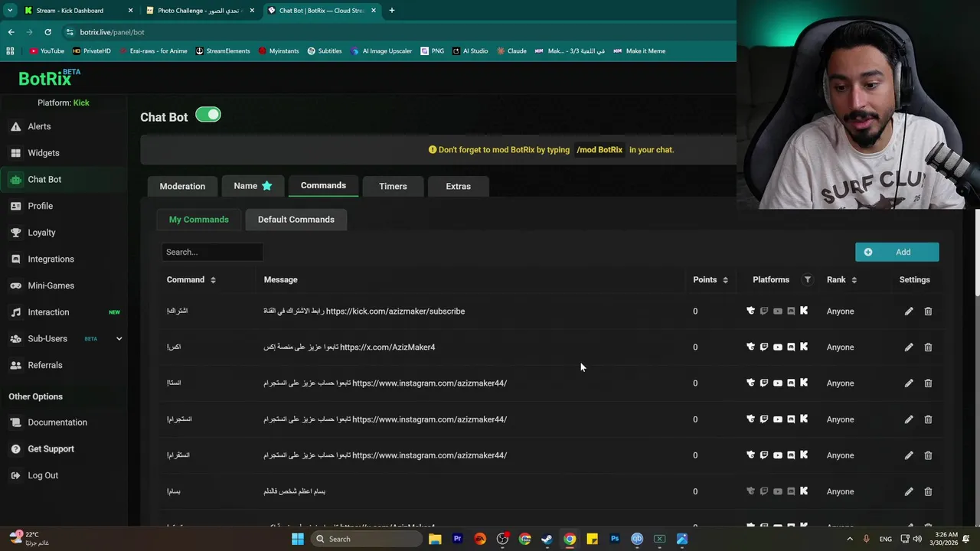
Task: Toggle YouTube platform for x.com/AzizMaker4 command
Action: (778, 347)
